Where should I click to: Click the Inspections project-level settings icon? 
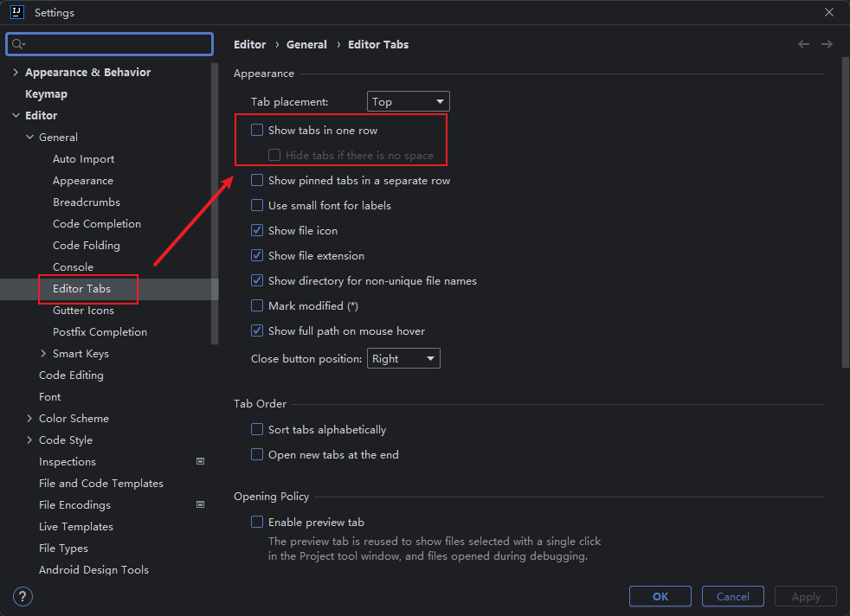[x=200, y=461]
